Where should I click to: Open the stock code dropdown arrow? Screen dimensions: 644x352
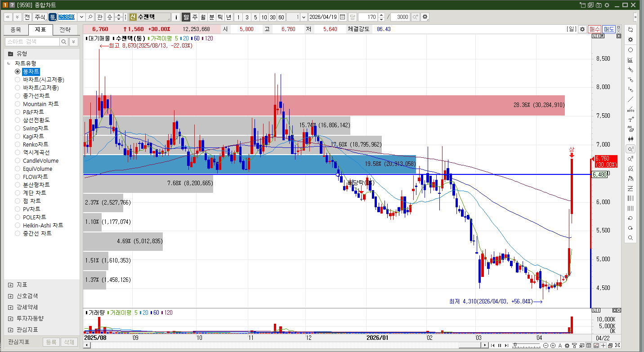[x=81, y=17]
